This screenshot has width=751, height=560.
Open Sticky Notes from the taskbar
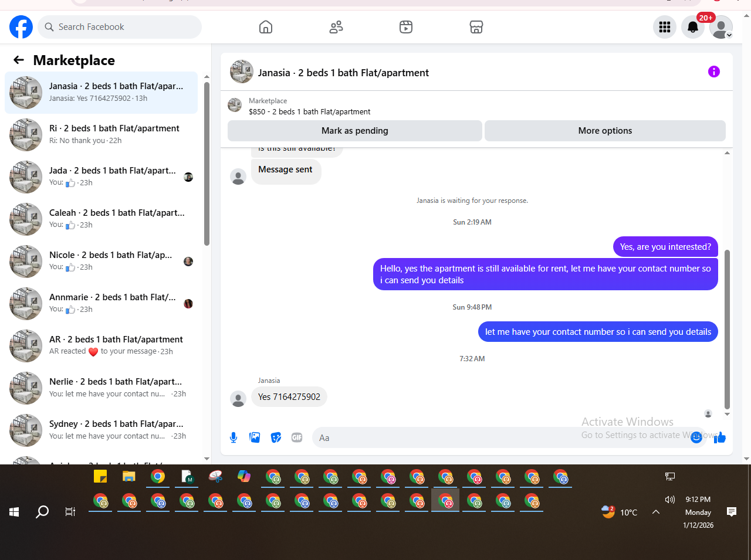tap(100, 476)
